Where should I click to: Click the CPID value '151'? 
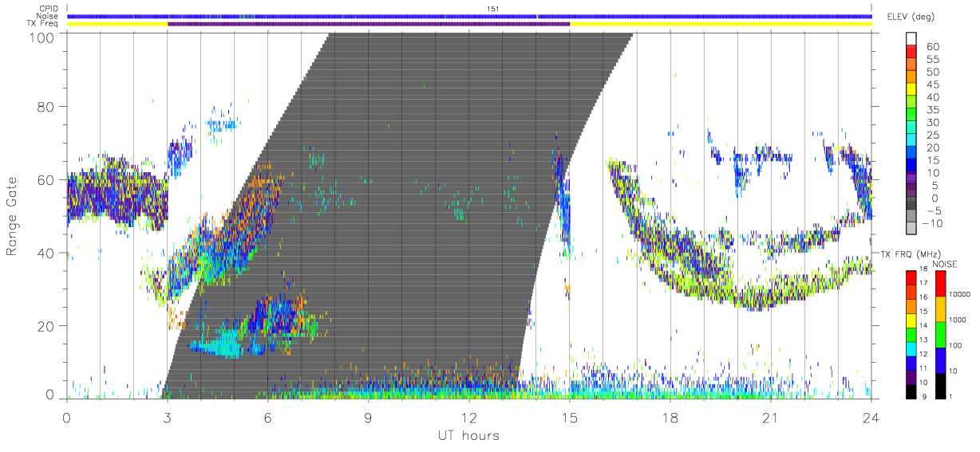coord(492,9)
